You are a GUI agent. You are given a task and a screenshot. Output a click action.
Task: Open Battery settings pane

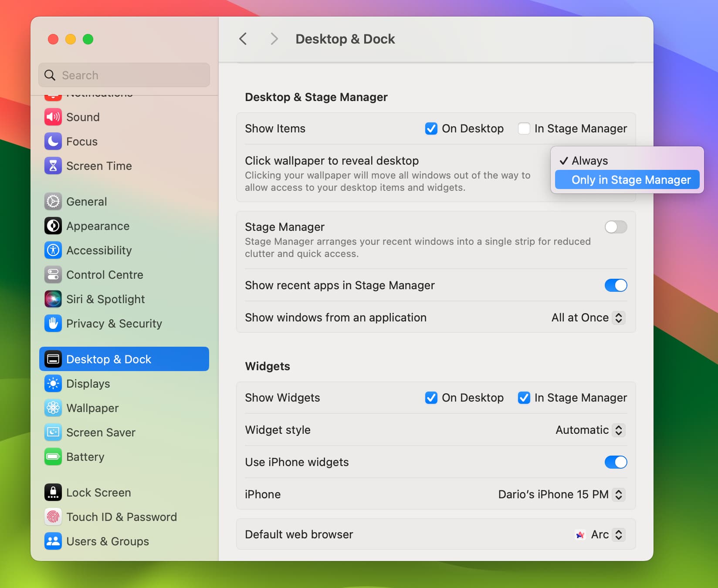point(124,457)
